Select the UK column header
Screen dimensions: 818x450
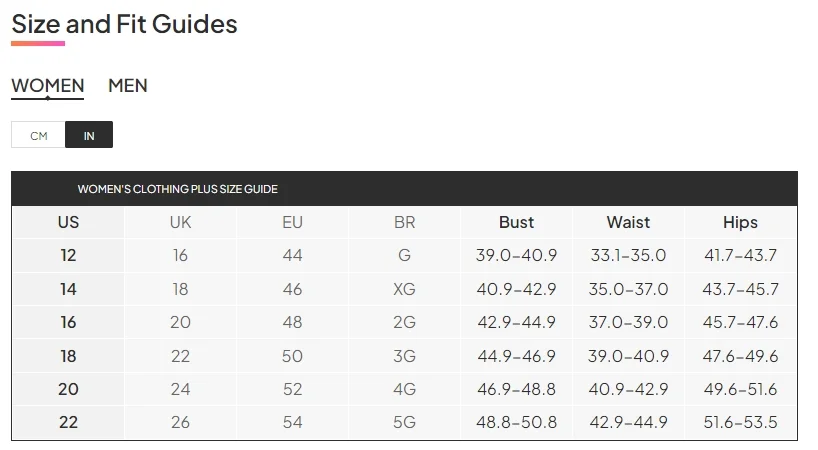(180, 222)
